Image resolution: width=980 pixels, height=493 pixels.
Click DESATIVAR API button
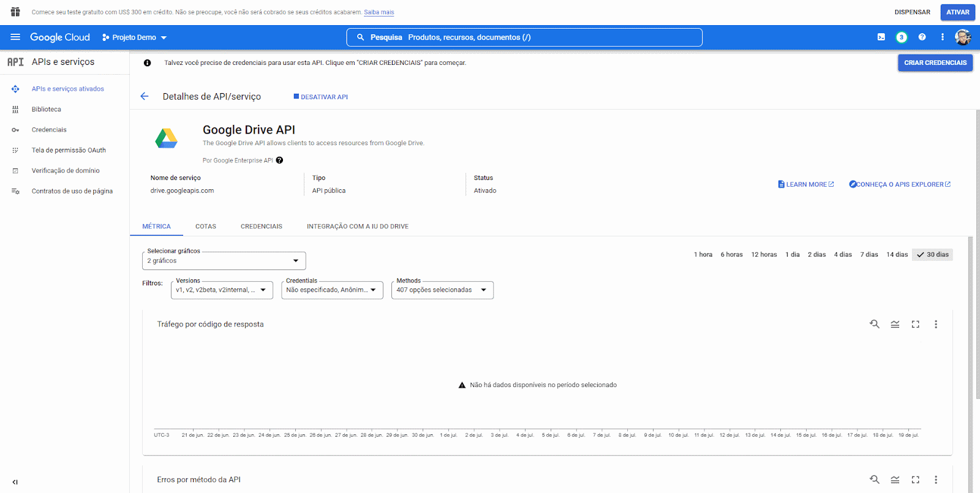coord(321,97)
